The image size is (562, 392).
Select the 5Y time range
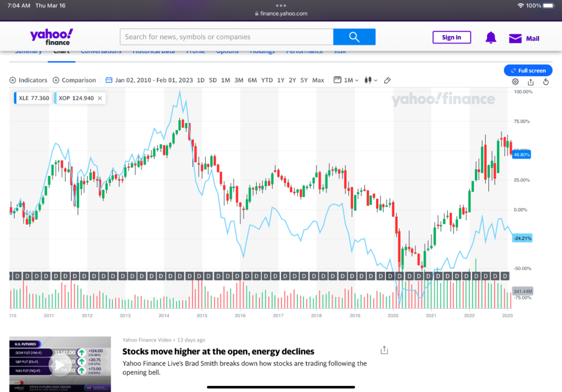[304, 80]
